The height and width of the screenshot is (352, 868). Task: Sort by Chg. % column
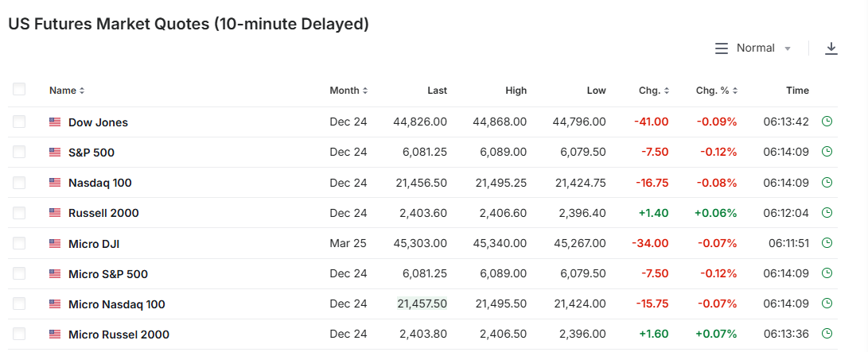[717, 91]
